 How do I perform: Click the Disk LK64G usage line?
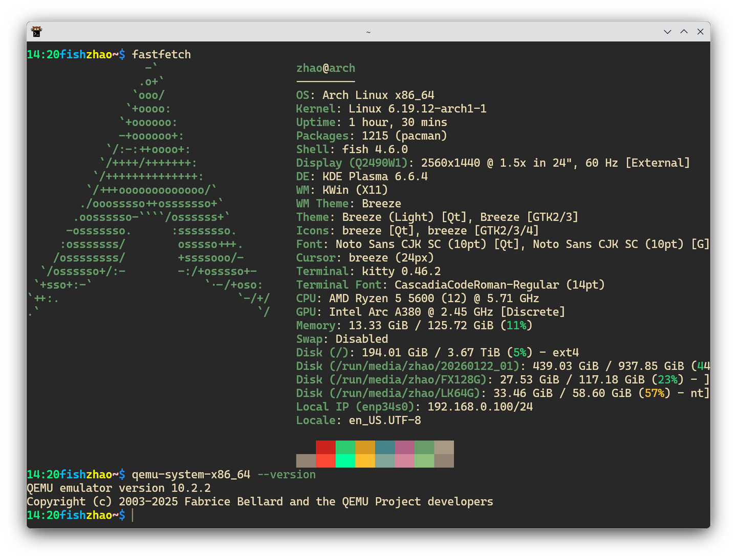click(x=503, y=393)
